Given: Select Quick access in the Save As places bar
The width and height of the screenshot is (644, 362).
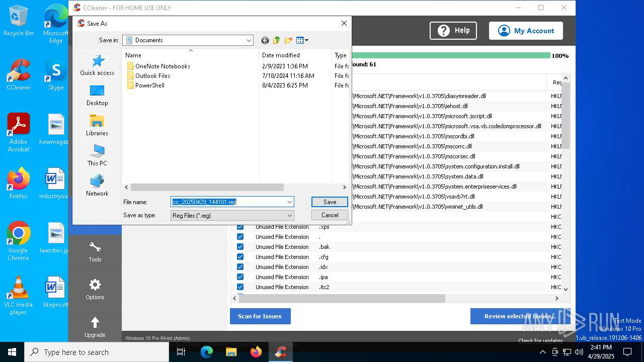Looking at the screenshot, I should [x=97, y=65].
